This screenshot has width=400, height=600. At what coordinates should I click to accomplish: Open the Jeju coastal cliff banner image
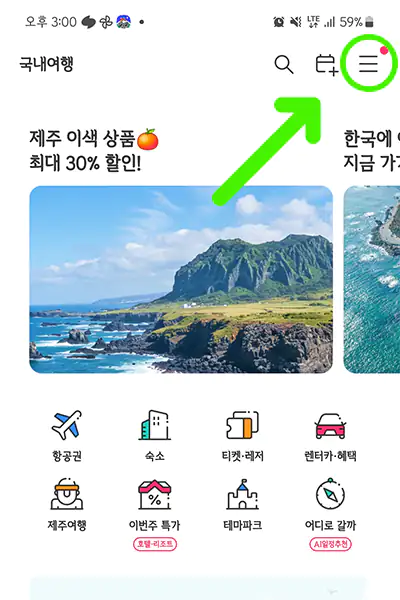coord(181,279)
